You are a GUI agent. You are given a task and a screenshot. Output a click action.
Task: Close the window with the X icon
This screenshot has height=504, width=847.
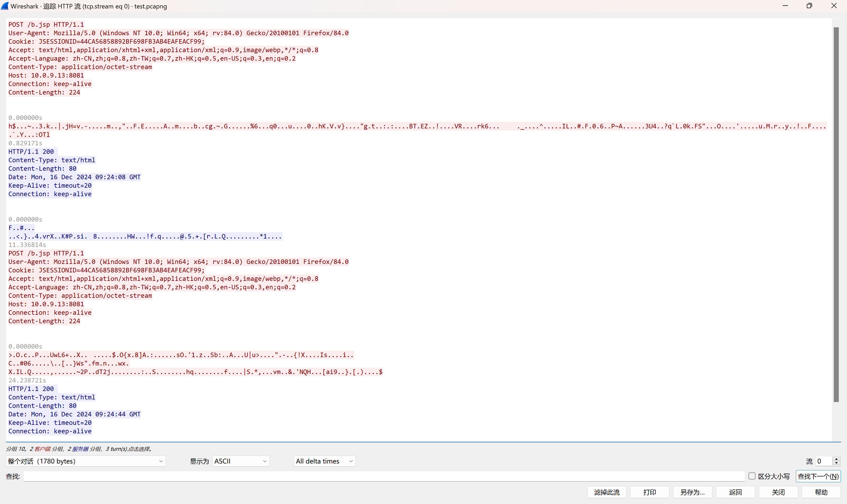pos(834,6)
